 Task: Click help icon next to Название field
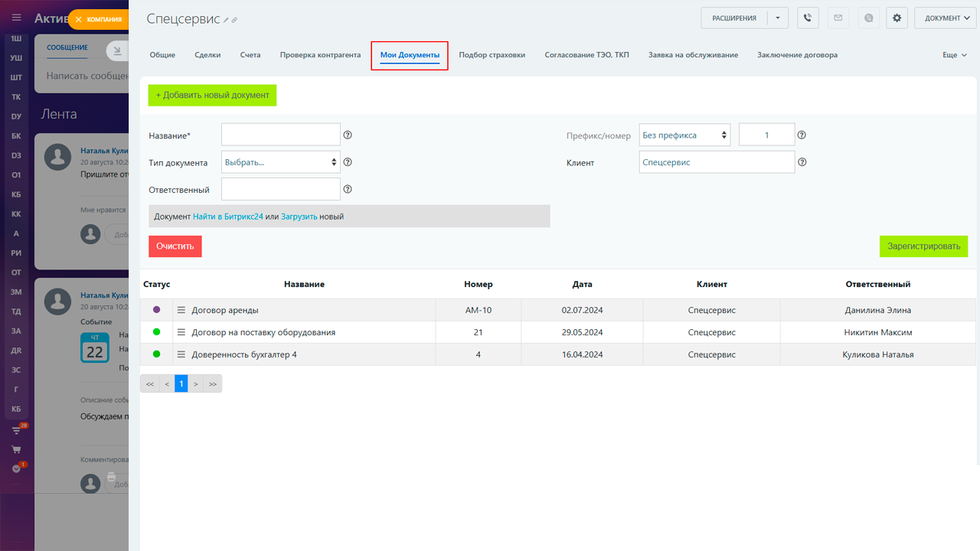point(348,135)
